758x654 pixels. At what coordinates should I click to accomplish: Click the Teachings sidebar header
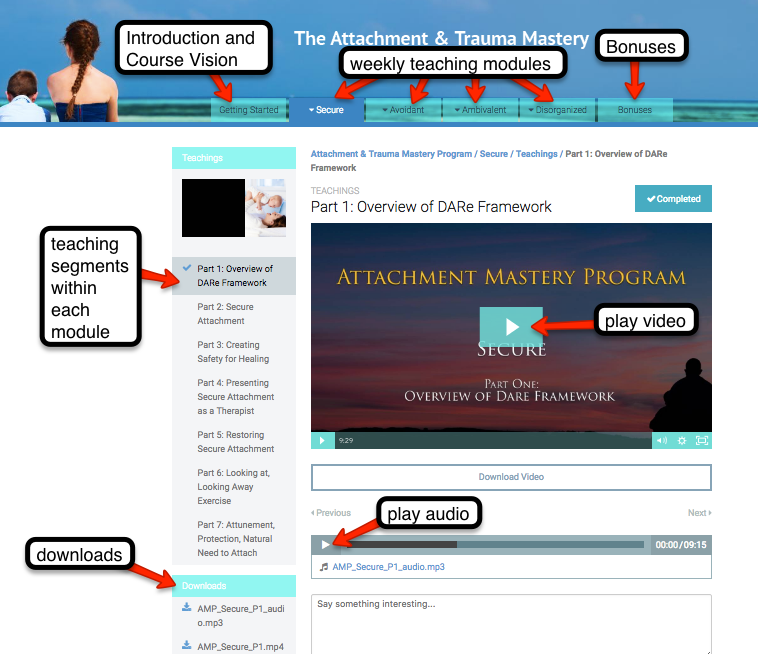coord(234,158)
